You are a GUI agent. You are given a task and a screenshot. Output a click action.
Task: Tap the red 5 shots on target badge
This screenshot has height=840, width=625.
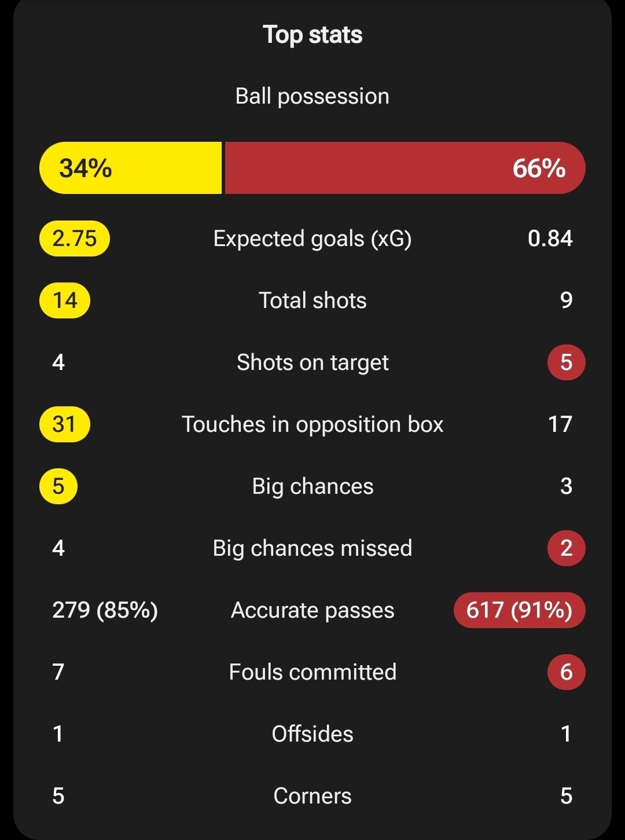point(567,362)
